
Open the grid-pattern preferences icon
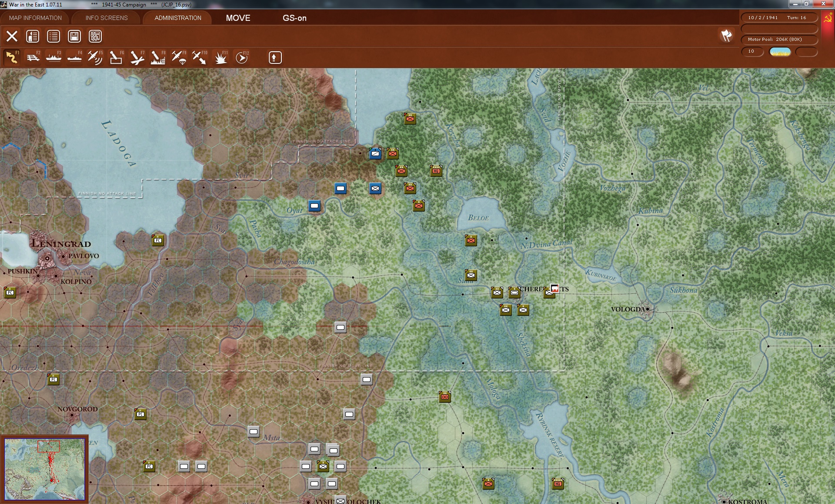[95, 36]
